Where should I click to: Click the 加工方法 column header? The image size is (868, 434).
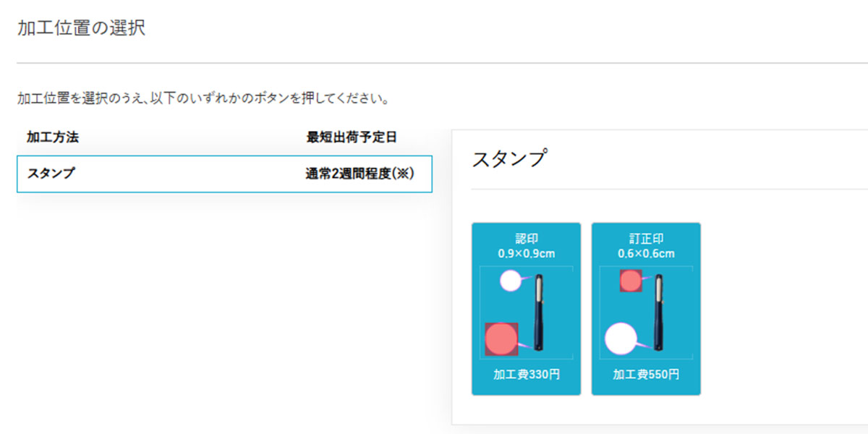tap(52, 137)
